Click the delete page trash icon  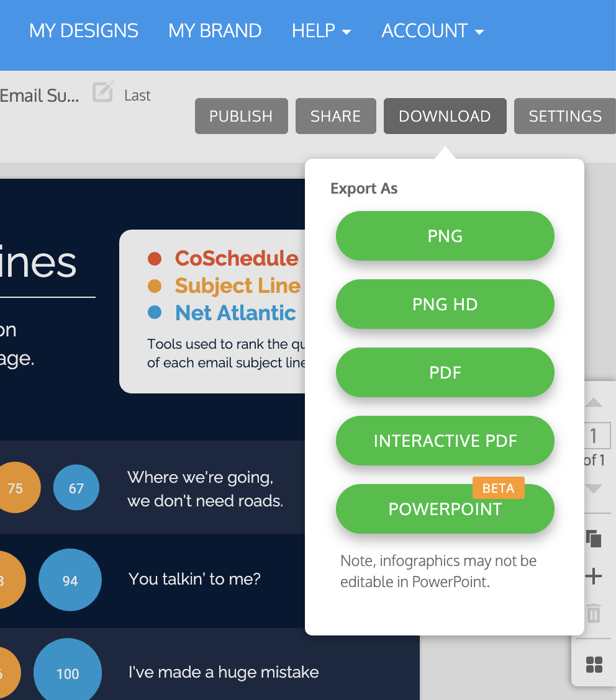click(594, 613)
